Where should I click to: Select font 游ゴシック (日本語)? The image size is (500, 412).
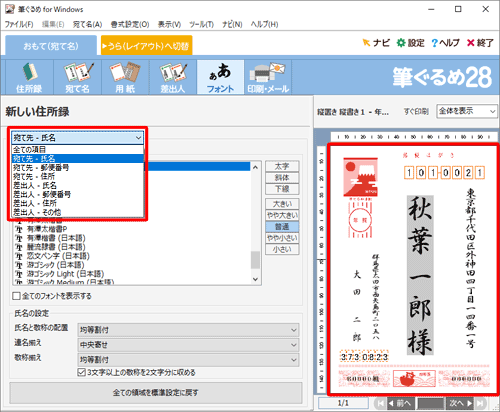(x=55, y=265)
